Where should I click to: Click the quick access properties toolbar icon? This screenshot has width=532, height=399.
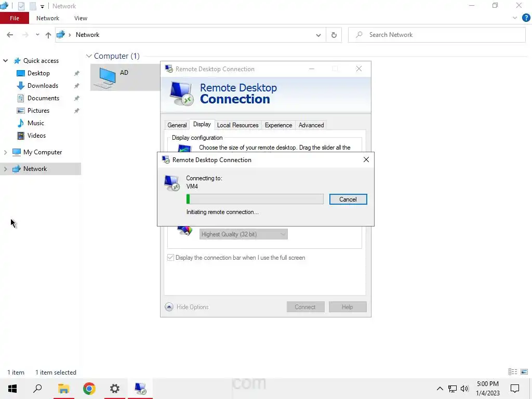21,6
